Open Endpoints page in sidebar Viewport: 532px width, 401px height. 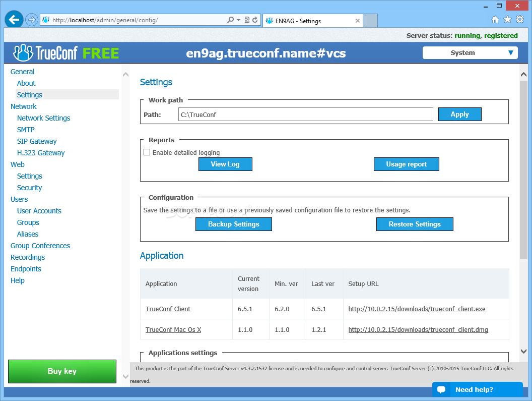(26, 269)
